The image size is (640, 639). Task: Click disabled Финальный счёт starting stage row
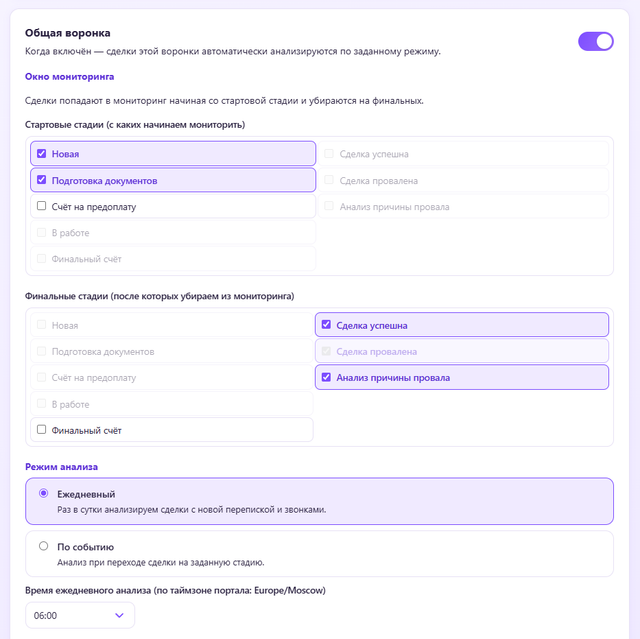[x=173, y=259]
